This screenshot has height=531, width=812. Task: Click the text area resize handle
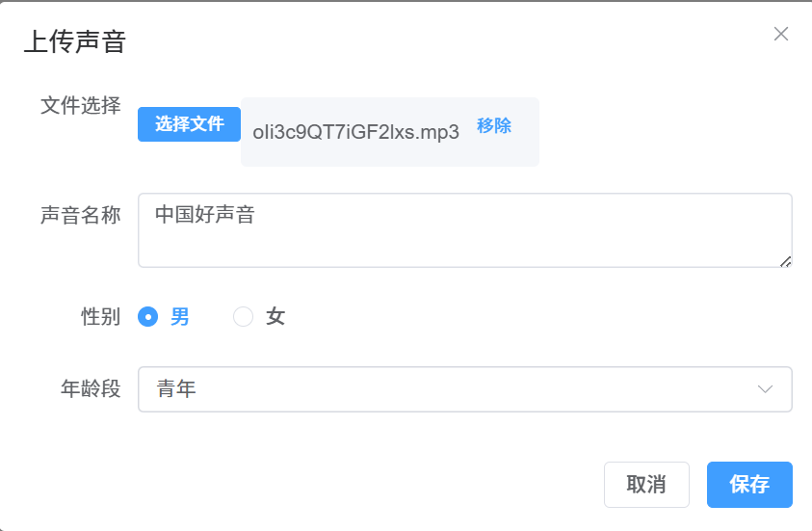[x=786, y=260]
